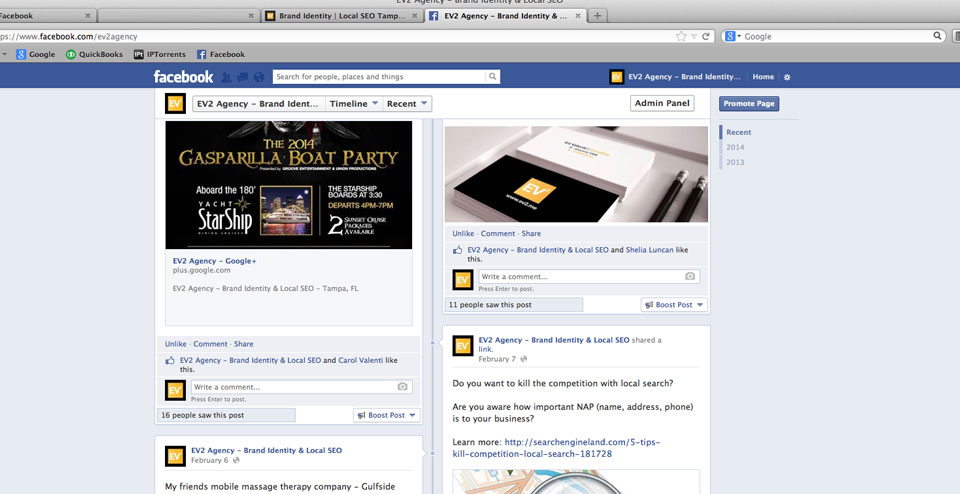Image resolution: width=960 pixels, height=494 pixels.
Task: Open the Admin Panel
Action: (x=663, y=103)
